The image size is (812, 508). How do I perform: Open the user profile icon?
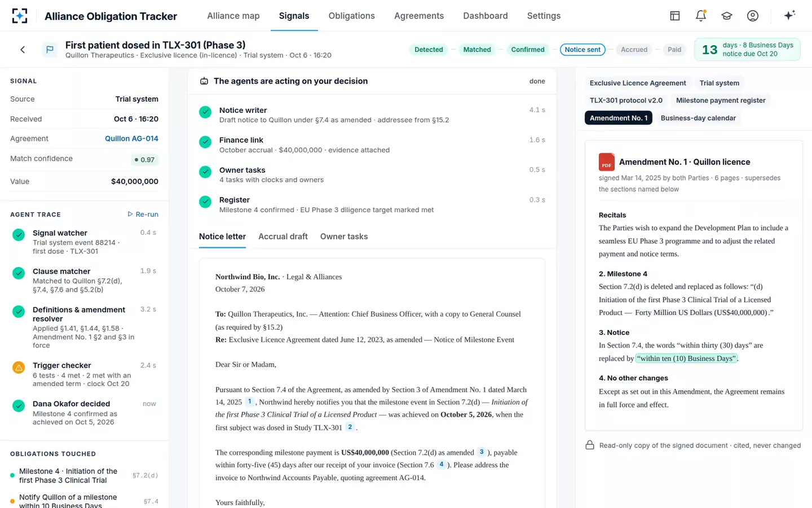(753, 16)
